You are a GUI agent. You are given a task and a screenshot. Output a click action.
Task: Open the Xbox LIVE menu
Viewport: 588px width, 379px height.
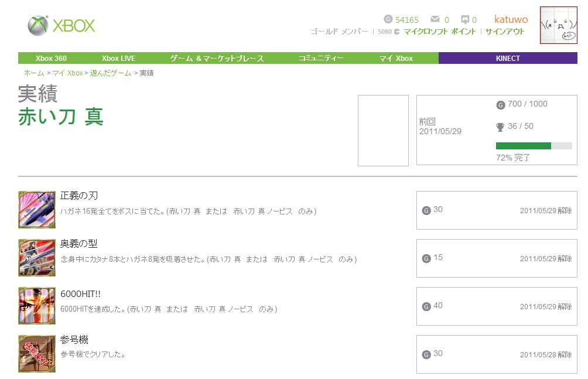tap(118, 58)
